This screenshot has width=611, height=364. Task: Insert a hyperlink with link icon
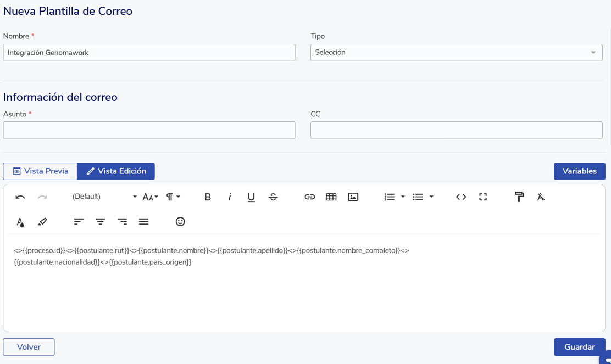[309, 197]
